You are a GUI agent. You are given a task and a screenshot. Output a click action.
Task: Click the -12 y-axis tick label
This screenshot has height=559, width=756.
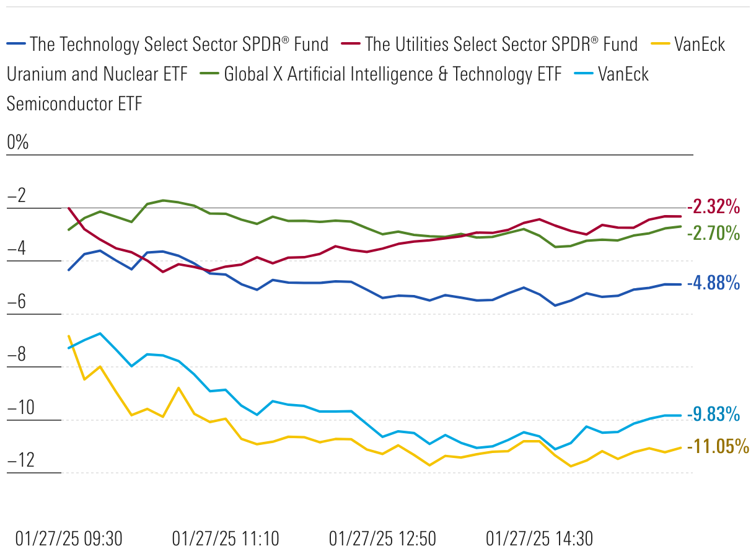(x=20, y=460)
